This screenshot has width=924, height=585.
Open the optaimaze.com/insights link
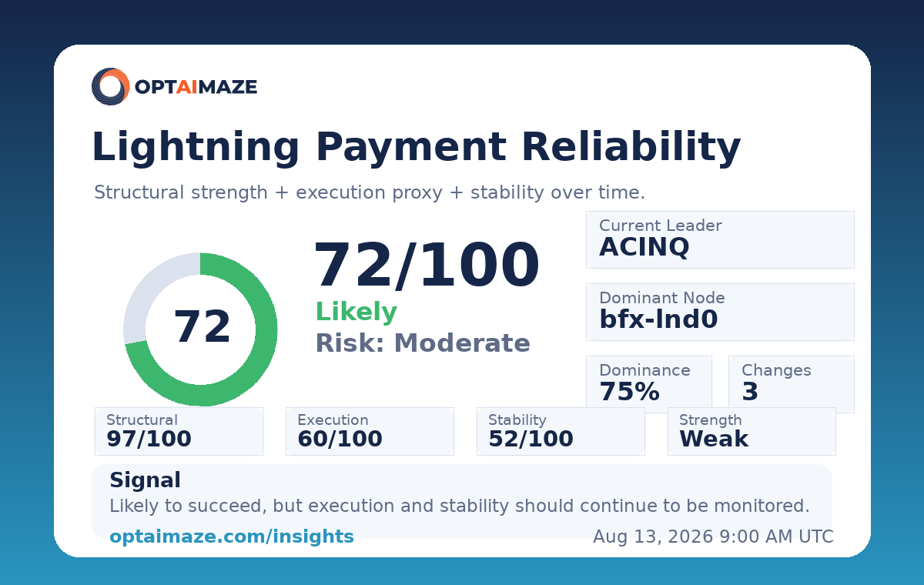[x=232, y=537]
